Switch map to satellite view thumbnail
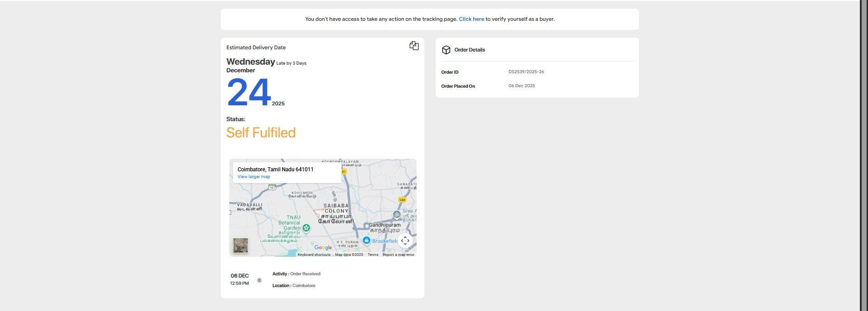Screen dimensions: 868x311 (x=241, y=245)
